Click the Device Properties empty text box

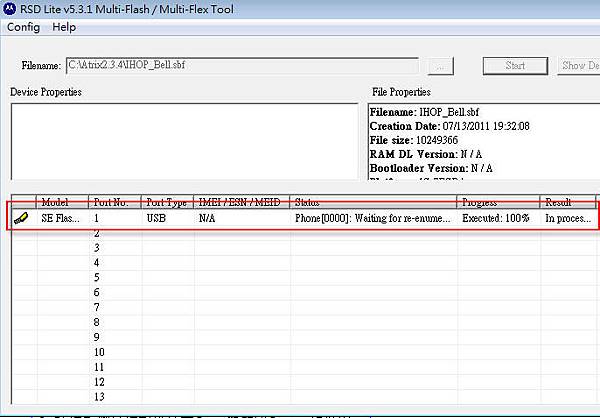[x=184, y=141]
